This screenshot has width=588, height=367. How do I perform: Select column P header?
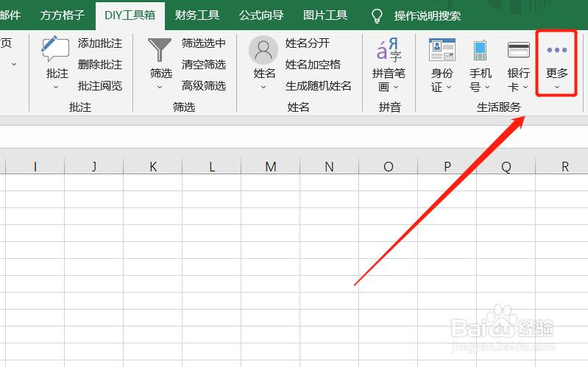[x=447, y=166]
